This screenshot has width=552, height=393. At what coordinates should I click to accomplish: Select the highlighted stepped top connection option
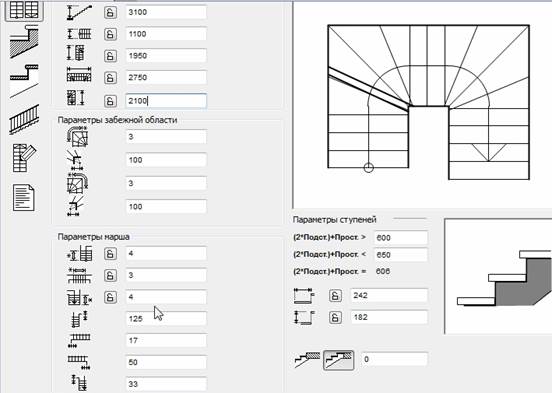pyautogui.click(x=338, y=360)
